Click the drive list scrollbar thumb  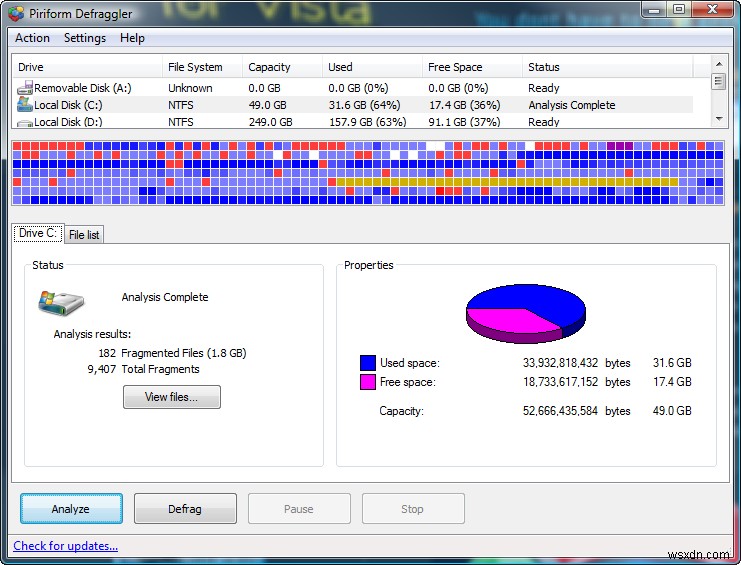(x=719, y=81)
